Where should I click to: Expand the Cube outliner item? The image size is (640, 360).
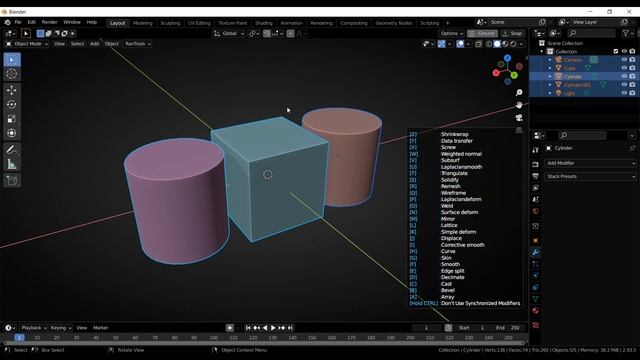tap(550, 68)
